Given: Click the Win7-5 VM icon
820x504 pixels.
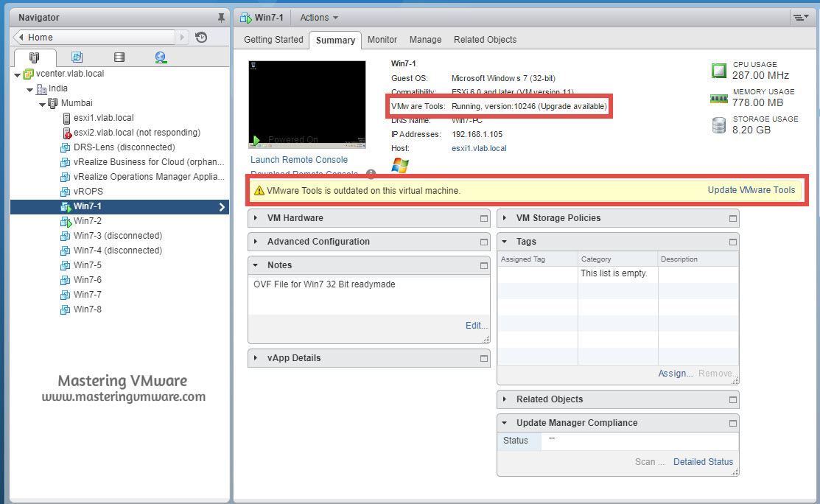Looking at the screenshot, I should (x=66, y=265).
